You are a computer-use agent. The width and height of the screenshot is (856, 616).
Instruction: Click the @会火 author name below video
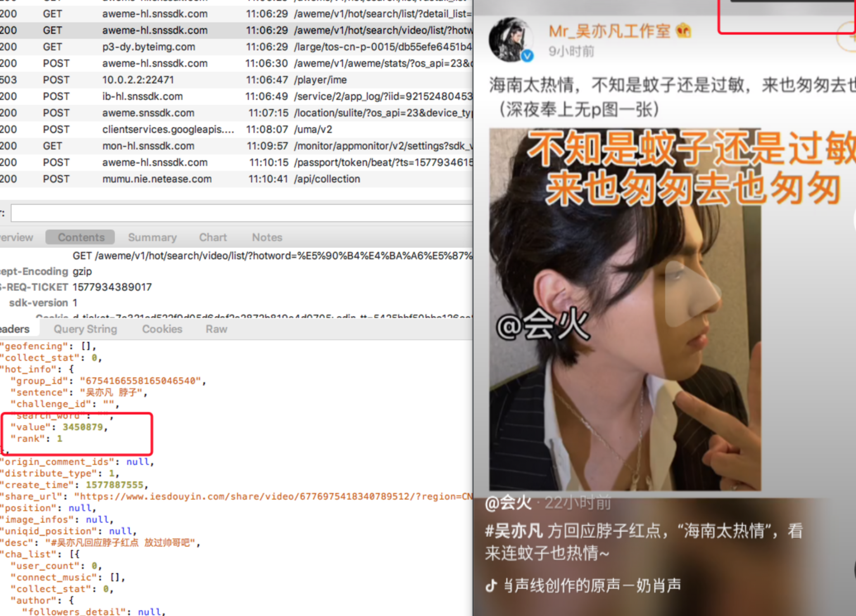tap(508, 503)
